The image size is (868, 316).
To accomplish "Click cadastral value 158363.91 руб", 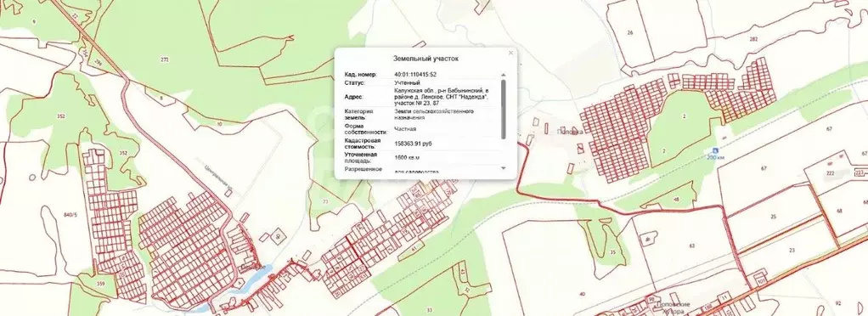I will point(413,144).
